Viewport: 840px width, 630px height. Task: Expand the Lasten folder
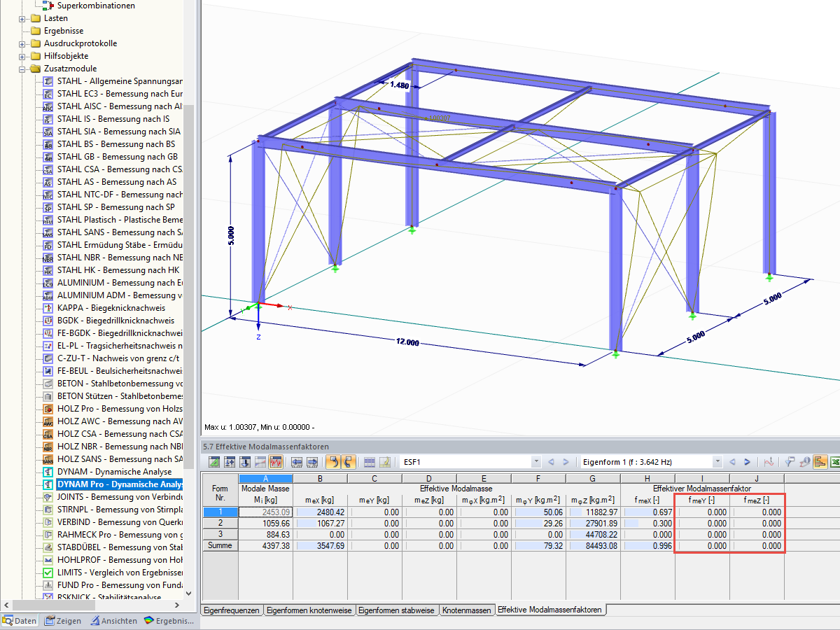pos(22,18)
